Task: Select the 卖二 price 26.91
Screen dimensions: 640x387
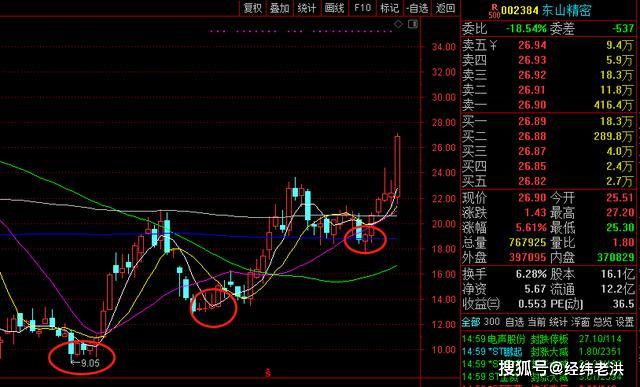Action: point(532,90)
